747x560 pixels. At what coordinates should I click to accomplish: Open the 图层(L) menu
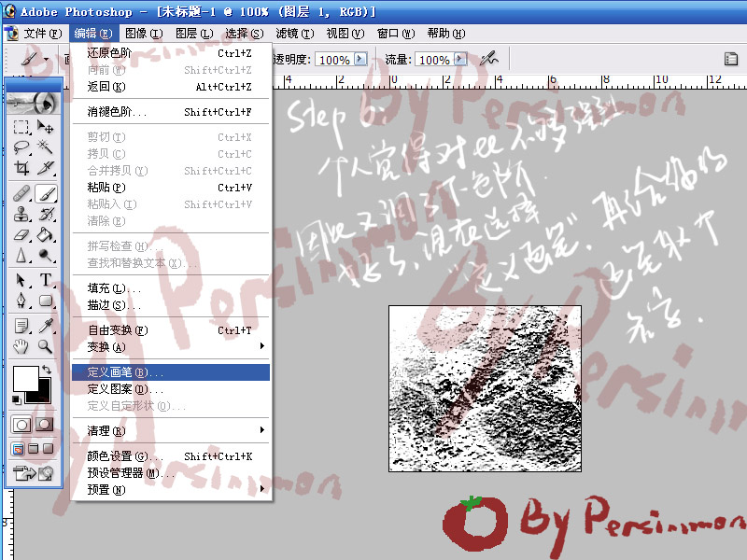click(x=194, y=34)
